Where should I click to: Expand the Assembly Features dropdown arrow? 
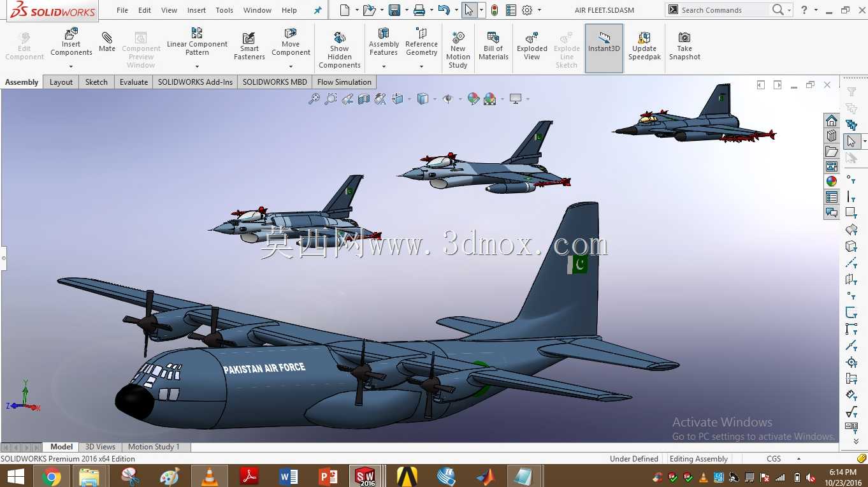click(384, 66)
